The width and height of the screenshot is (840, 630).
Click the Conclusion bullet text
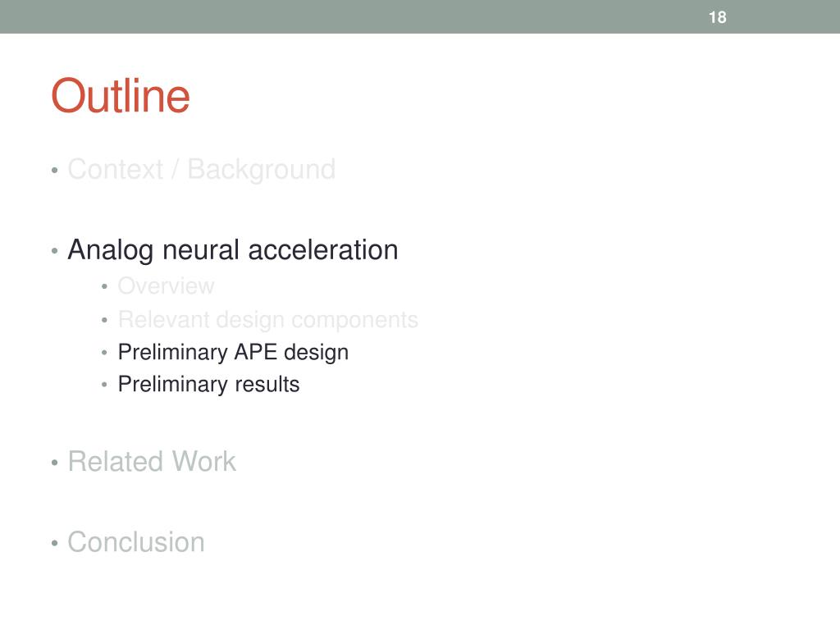pyautogui.click(x=136, y=542)
